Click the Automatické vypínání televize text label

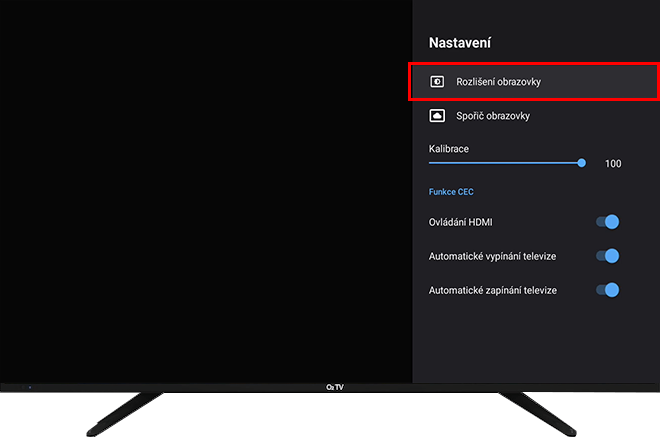click(492, 256)
